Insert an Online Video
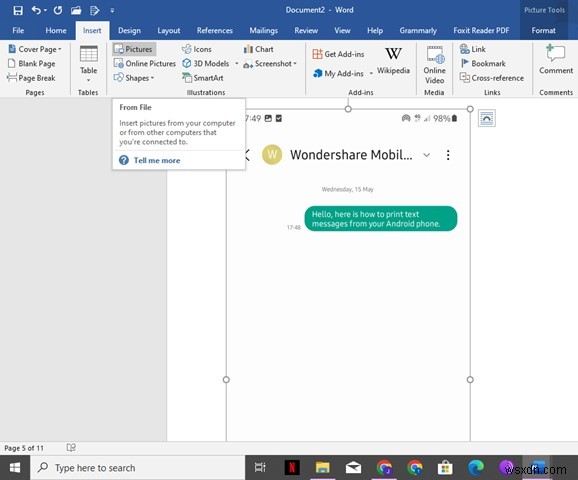Image resolution: width=578 pixels, height=480 pixels. click(x=434, y=65)
